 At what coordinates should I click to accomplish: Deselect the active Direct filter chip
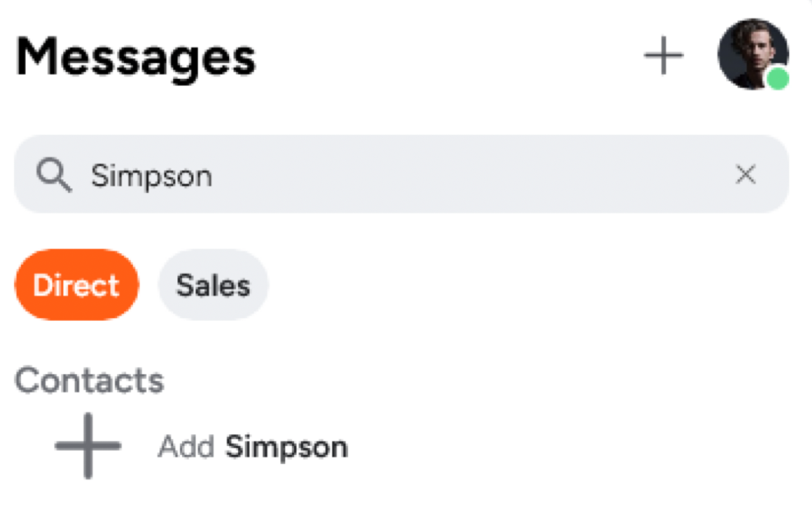coord(76,284)
